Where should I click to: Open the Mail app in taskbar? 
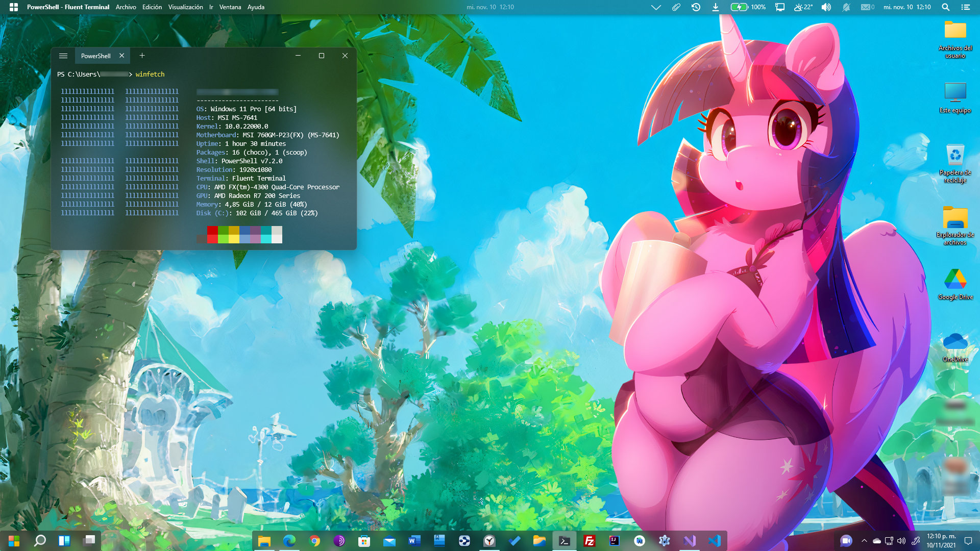(389, 541)
